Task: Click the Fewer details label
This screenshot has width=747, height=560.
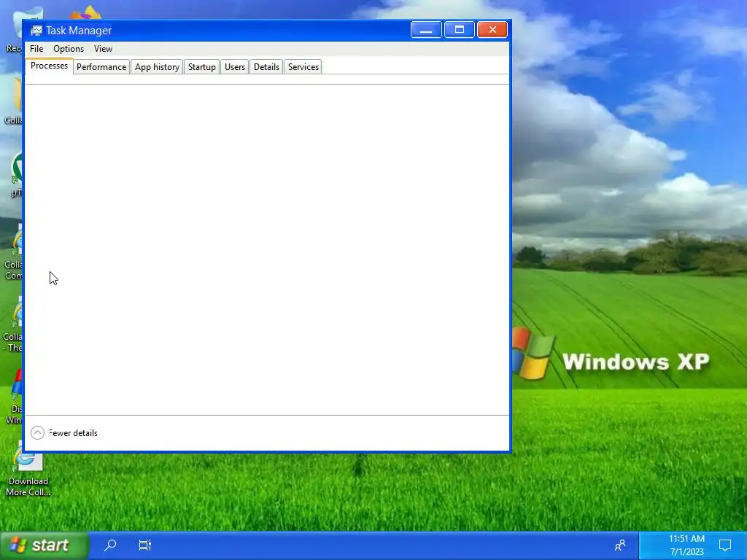Action: (x=73, y=433)
